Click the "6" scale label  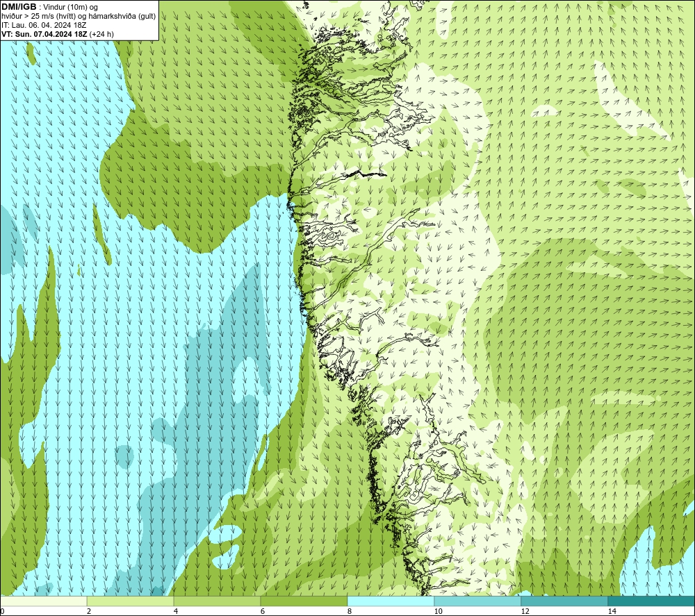coord(263,612)
